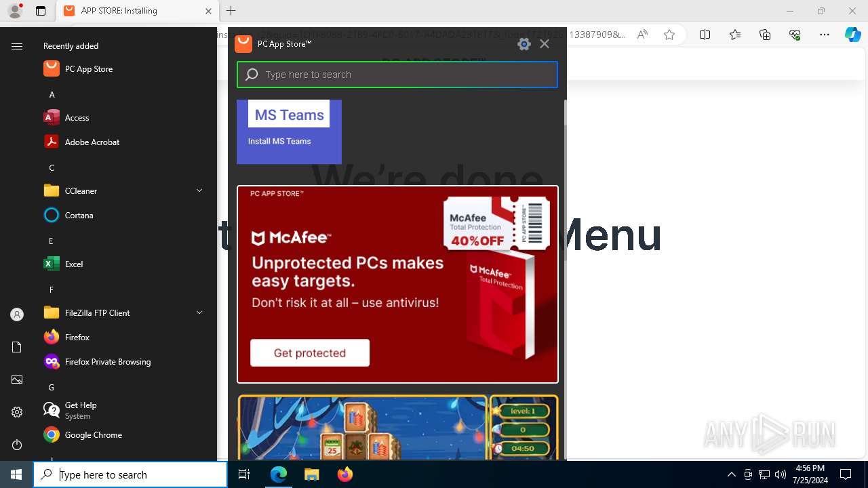Open the clock showing 4:56 PM
The image size is (868, 488).
pos(809,474)
